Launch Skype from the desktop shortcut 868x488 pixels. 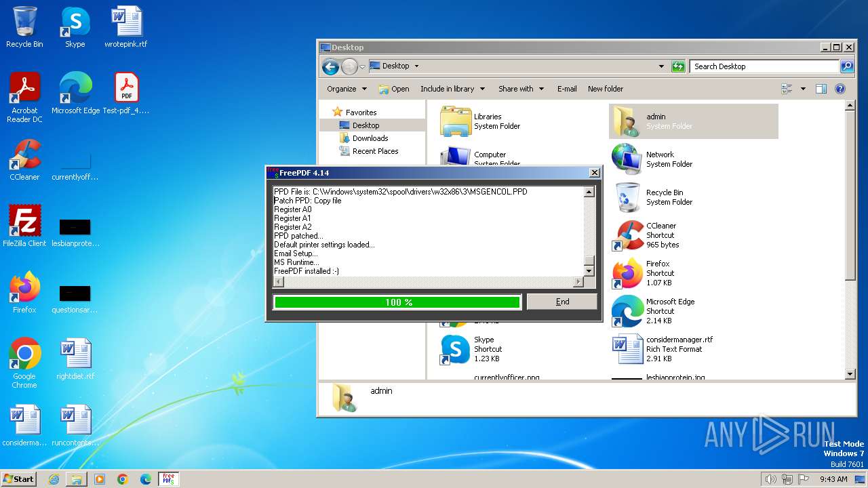(75, 27)
